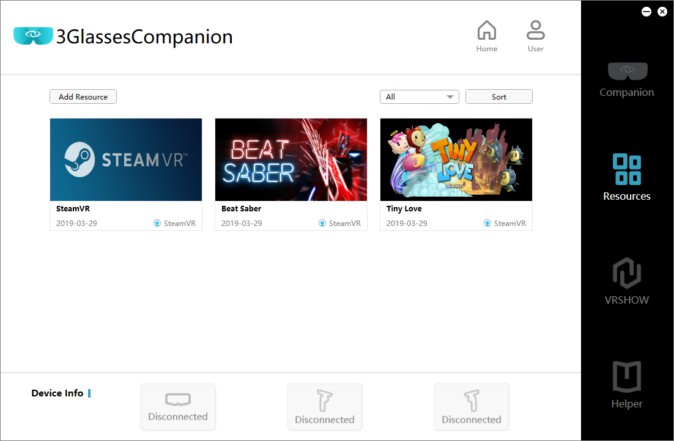Screen dimensions: 674x441
Task: Click SteamVR source icon on SteamVR card
Action: click(x=157, y=223)
